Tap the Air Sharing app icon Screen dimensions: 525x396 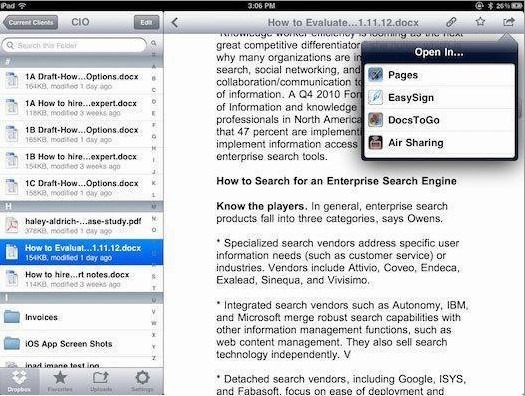tap(375, 143)
